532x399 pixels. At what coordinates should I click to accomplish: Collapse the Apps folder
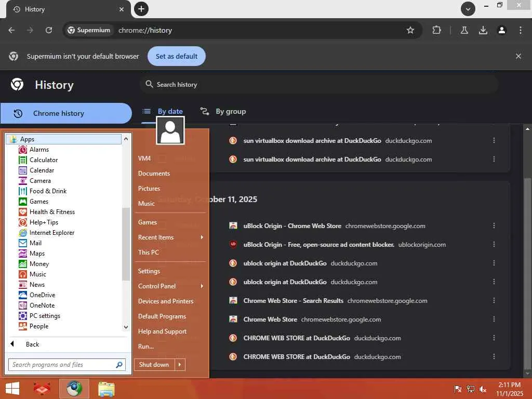pyautogui.click(x=63, y=139)
